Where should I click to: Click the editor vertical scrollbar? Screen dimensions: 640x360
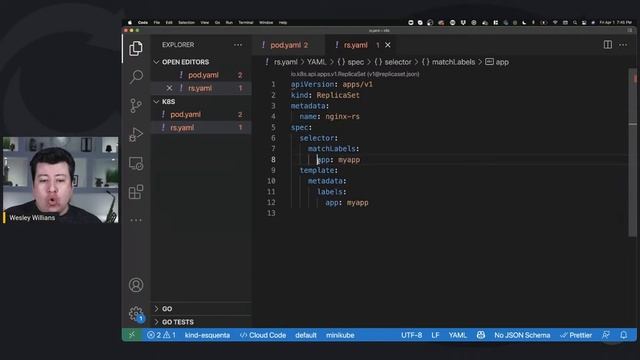(x=633, y=152)
